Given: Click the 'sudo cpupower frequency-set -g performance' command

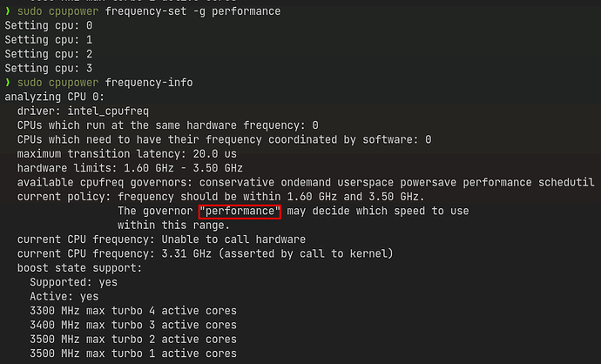Looking at the screenshot, I should point(149,11).
